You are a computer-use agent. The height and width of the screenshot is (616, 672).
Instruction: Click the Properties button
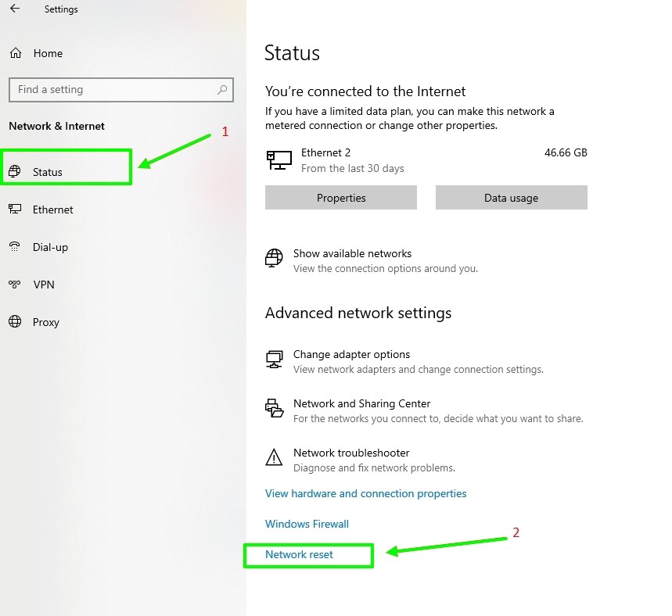pyautogui.click(x=341, y=198)
